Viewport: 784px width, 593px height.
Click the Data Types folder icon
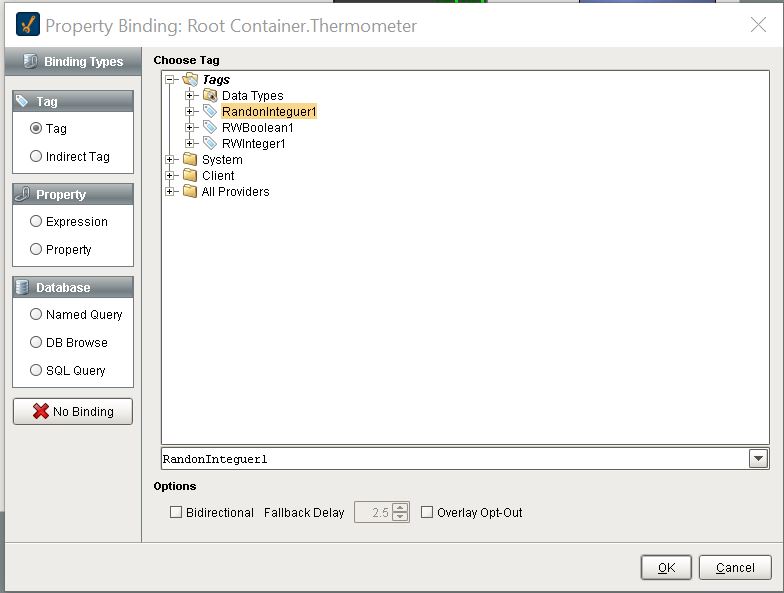coord(210,96)
